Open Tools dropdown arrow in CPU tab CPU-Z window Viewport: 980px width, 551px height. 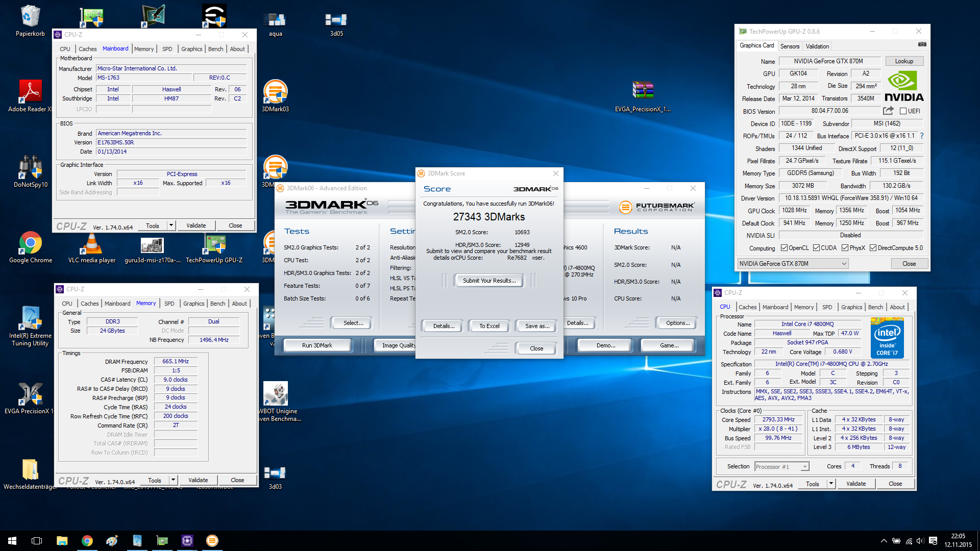point(831,484)
